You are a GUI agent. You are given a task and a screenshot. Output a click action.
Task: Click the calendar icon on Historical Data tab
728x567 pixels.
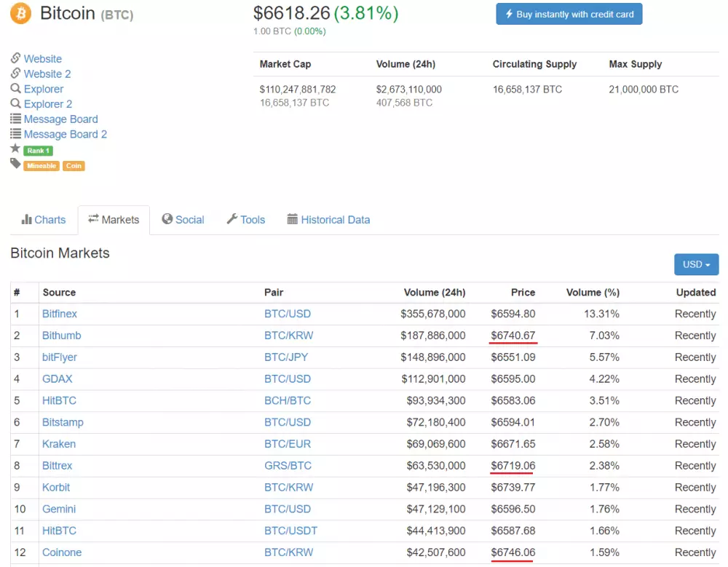(x=291, y=219)
